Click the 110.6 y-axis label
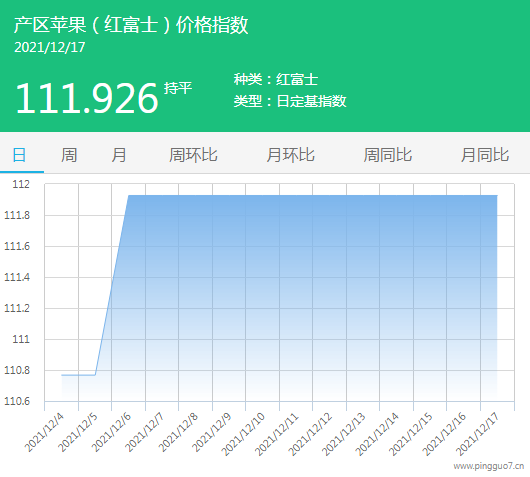This screenshot has width=530, height=477. click(x=17, y=402)
